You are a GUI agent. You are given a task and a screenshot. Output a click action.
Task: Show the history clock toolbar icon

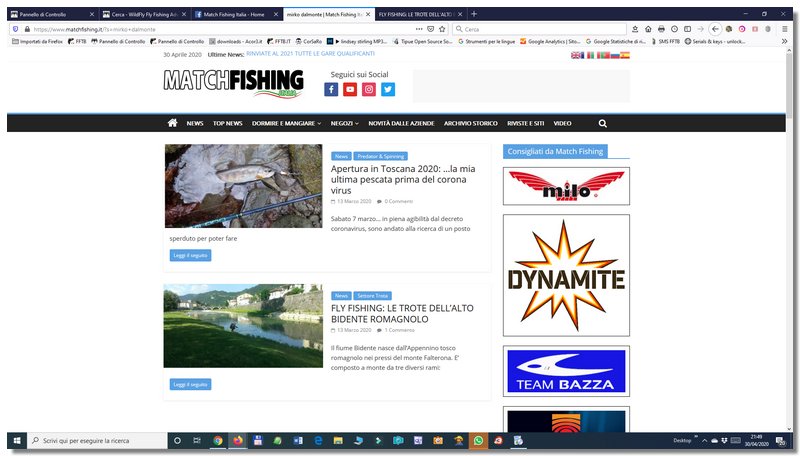click(674, 29)
